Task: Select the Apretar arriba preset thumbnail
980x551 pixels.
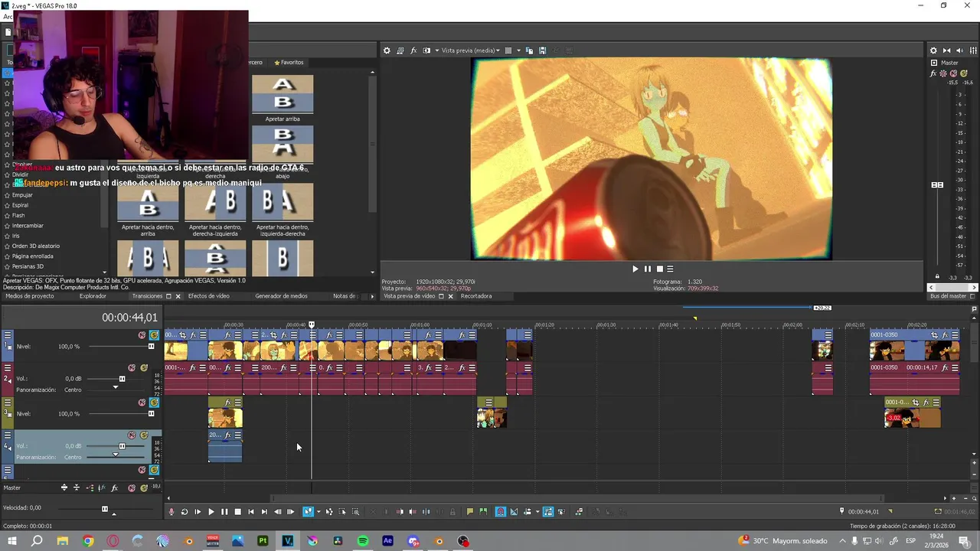Action: [x=283, y=93]
